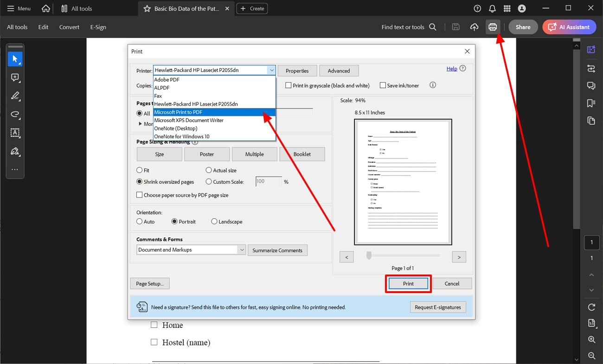Select the Fill and Sign pen tool
603x364 pixels.
click(x=15, y=151)
